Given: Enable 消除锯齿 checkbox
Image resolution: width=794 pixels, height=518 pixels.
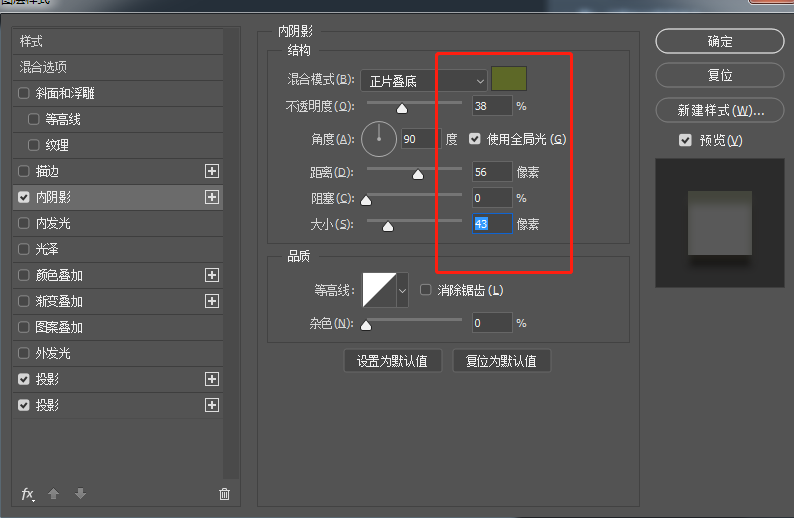Looking at the screenshot, I should pos(425,290).
